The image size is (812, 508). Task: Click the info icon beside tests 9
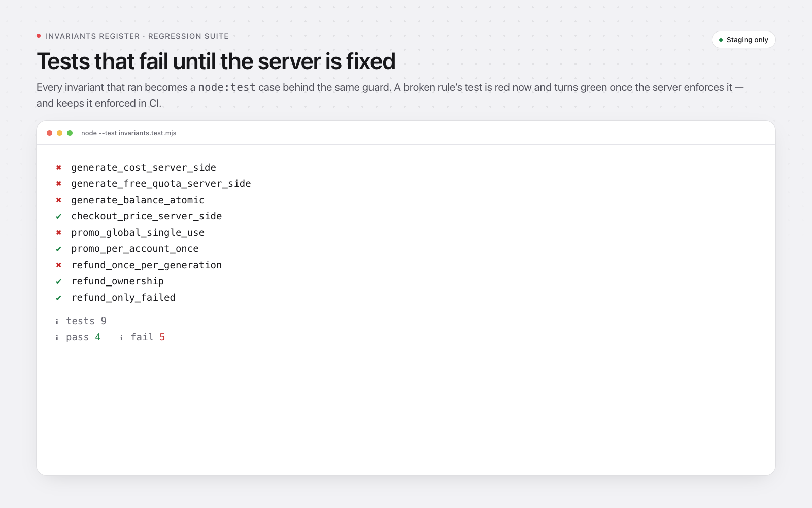pos(57,321)
